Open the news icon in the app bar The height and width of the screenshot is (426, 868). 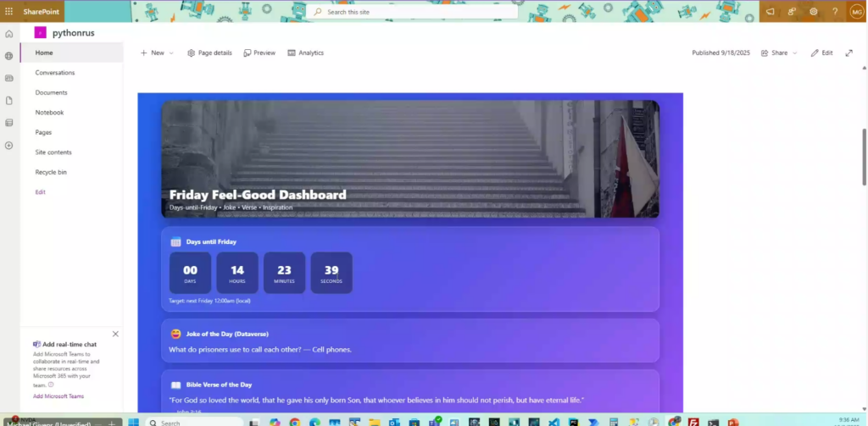(8, 78)
